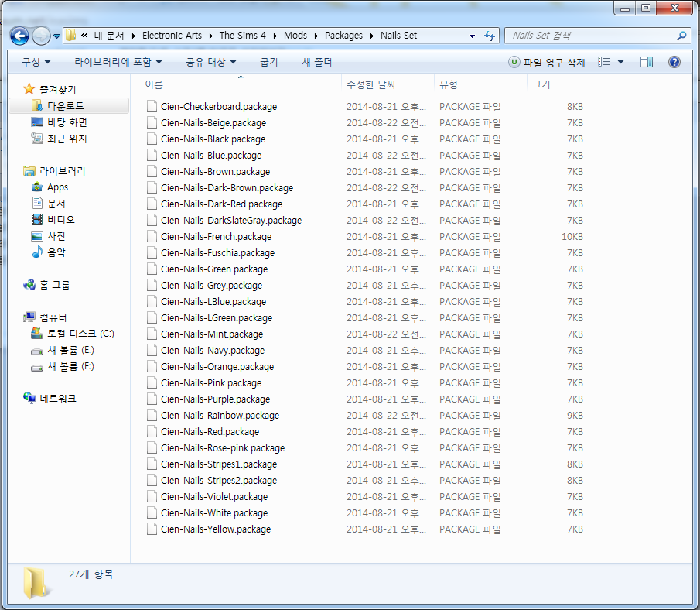Open 비디오 library in sidebar

(x=53, y=220)
